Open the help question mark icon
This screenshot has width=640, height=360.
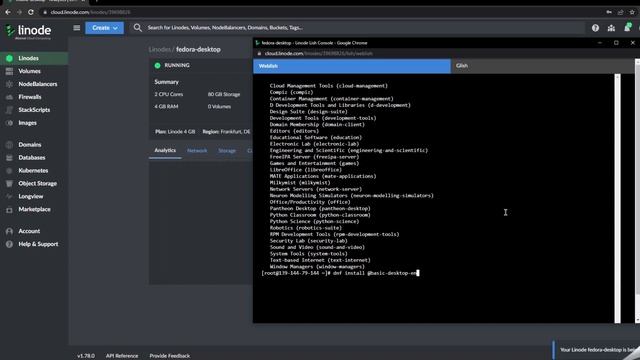(595, 28)
